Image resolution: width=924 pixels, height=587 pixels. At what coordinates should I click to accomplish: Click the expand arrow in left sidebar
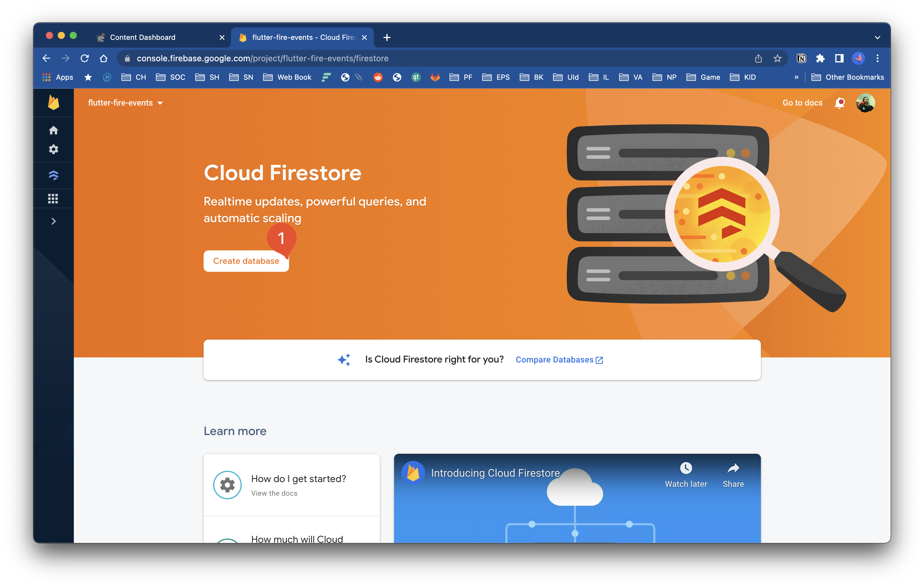tap(54, 221)
